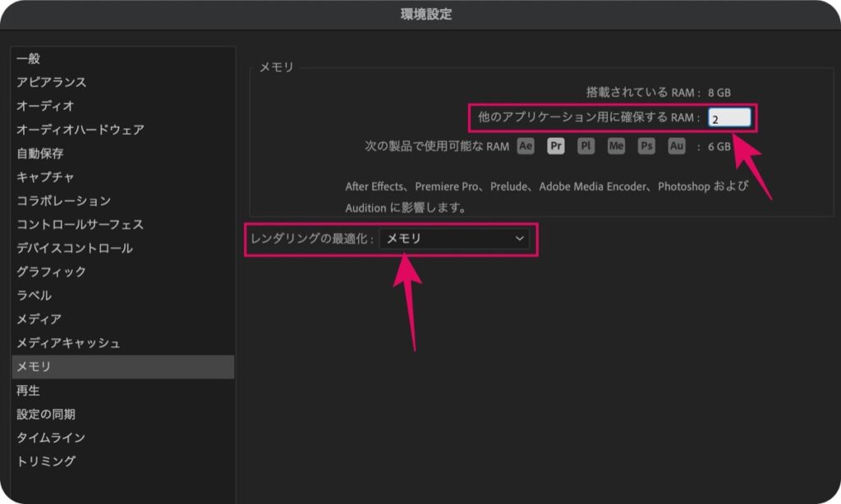Select メディア category
The image size is (841, 504).
click(x=123, y=319)
